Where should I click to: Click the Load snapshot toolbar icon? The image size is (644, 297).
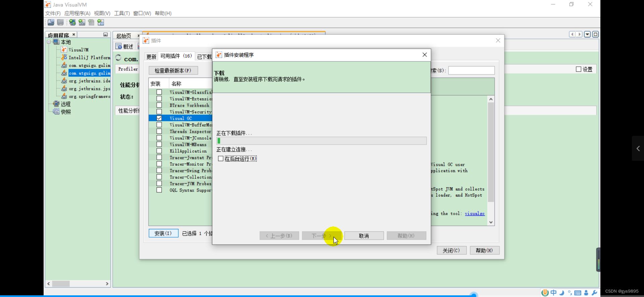point(51,22)
